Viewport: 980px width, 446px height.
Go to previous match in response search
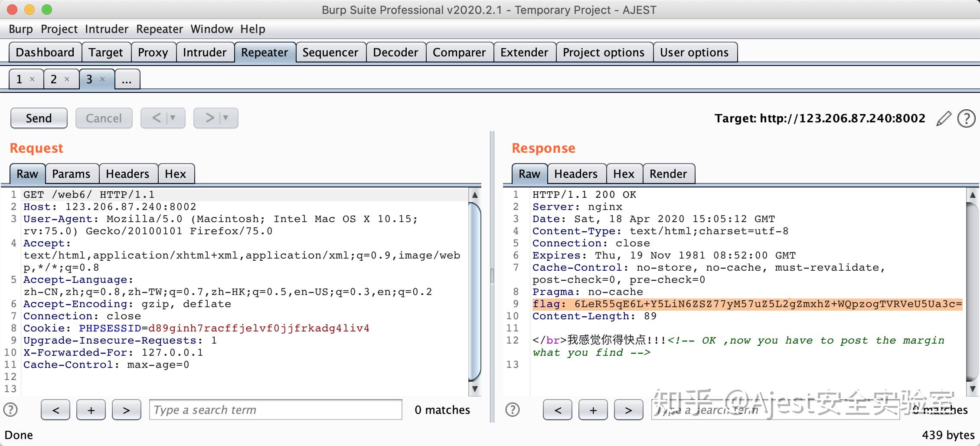[x=558, y=410]
